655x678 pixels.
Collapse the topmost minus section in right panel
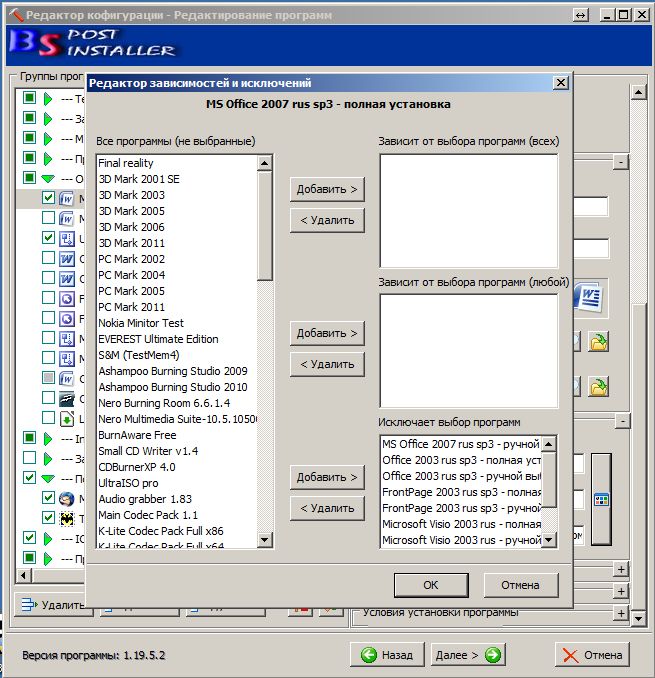(x=621, y=162)
